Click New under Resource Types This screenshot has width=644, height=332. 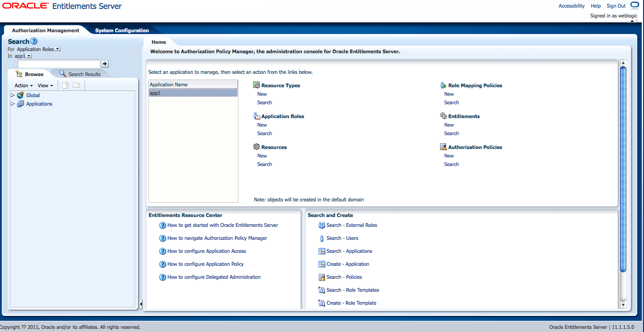pos(262,94)
